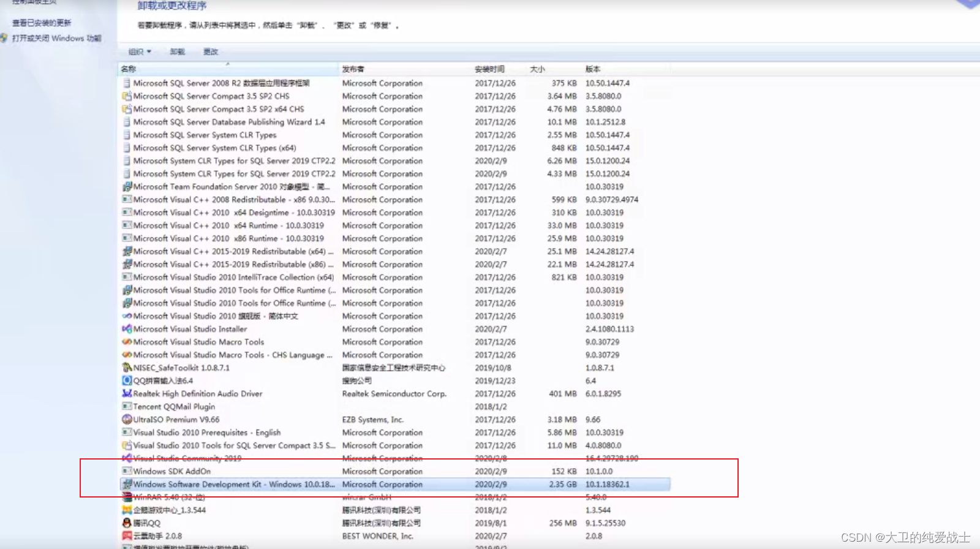Click NISEC_SafeToolkit row icon
The image size is (980, 549).
(127, 368)
